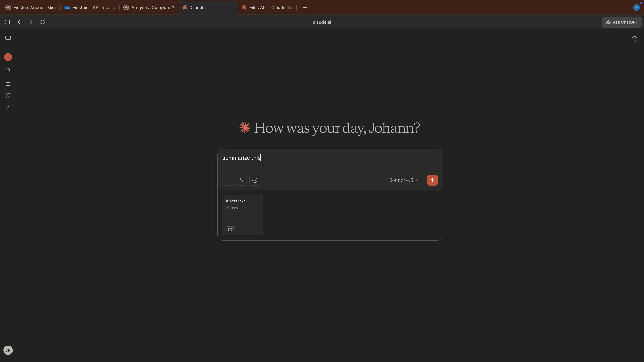Start a new chat with plus icon
Image resolution: width=644 pixels, height=362 pixels.
[x=8, y=57]
